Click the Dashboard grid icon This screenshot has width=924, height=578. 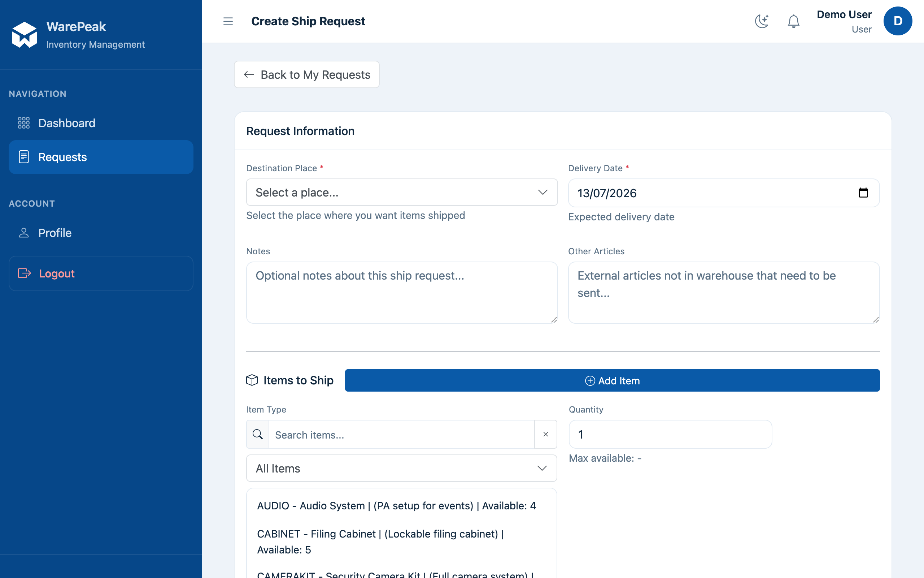24,123
